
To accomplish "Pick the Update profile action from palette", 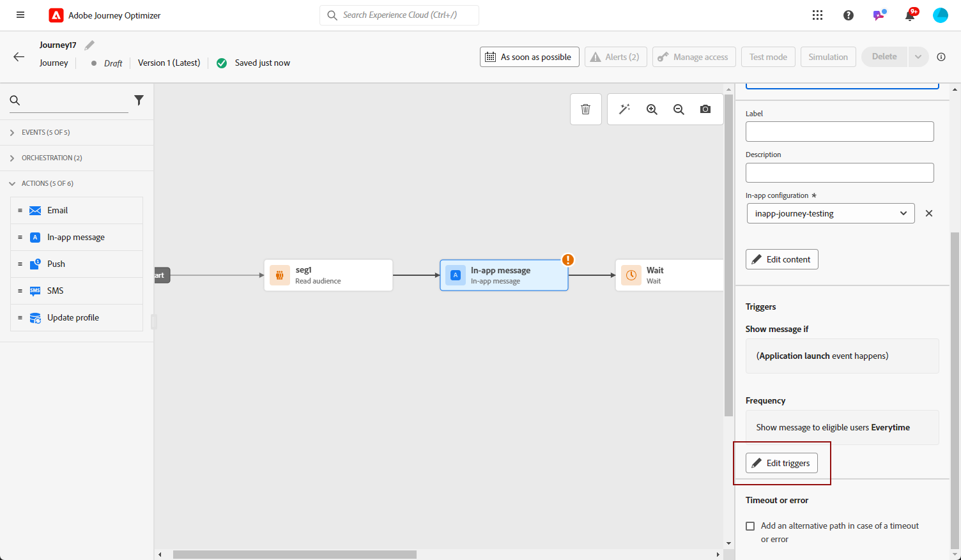I will 77,318.
